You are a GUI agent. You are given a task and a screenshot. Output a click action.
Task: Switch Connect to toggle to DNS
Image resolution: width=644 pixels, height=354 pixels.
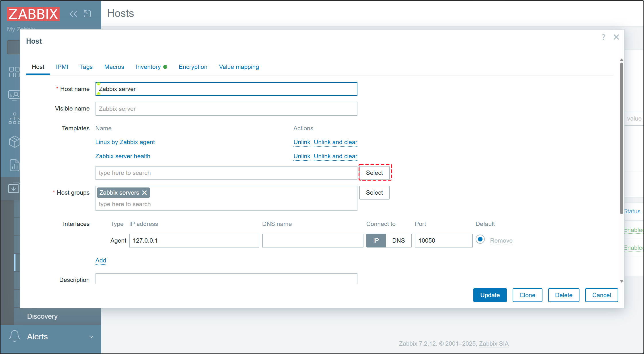click(x=398, y=241)
